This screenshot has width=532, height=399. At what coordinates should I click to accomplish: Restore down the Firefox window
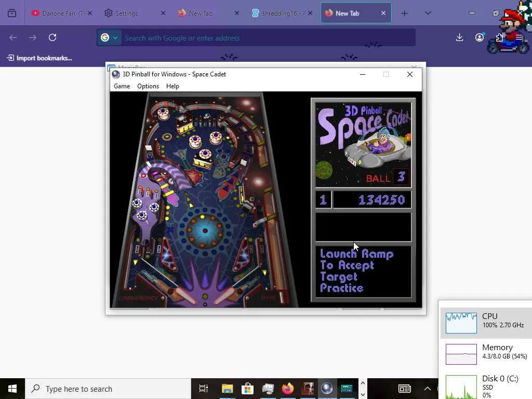pyautogui.click(x=496, y=13)
